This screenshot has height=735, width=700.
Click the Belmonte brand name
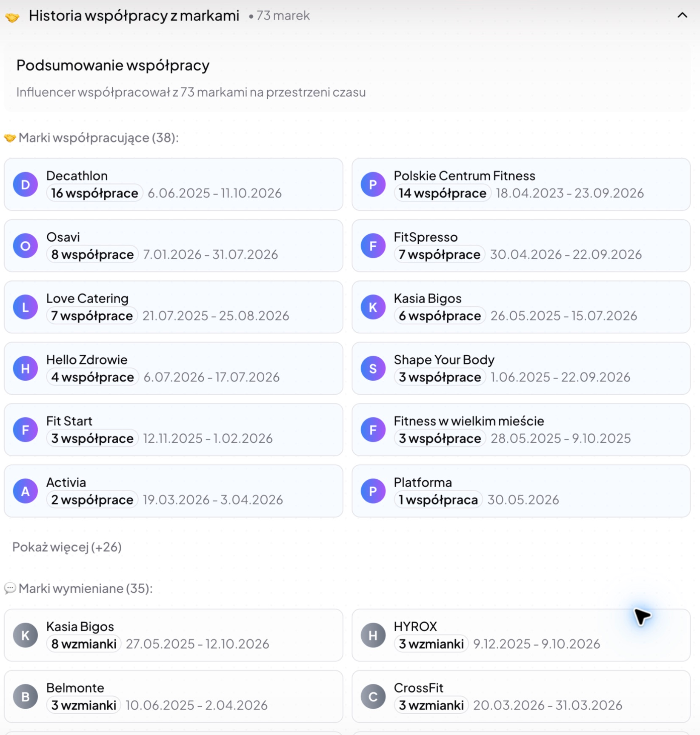tap(75, 687)
